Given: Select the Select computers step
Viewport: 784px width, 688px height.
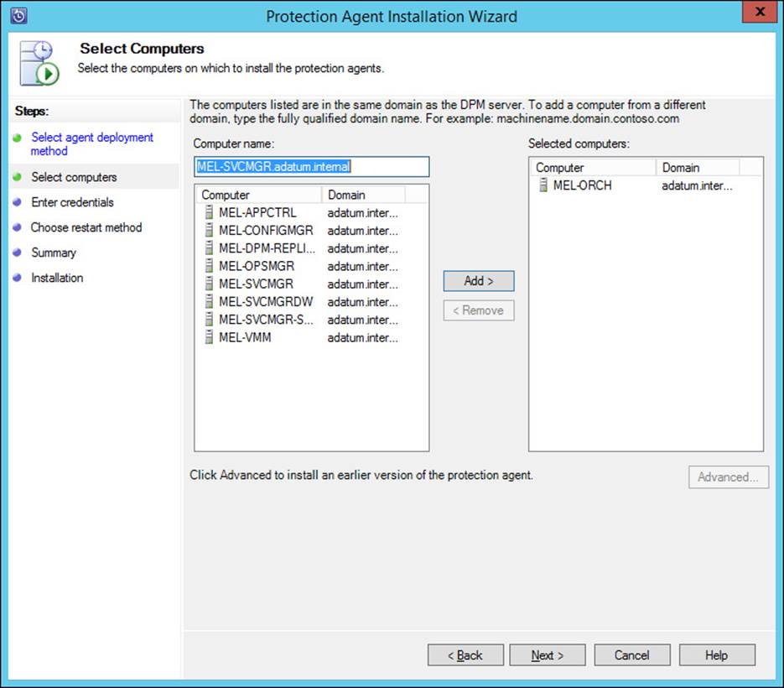Looking at the screenshot, I should coord(74,177).
